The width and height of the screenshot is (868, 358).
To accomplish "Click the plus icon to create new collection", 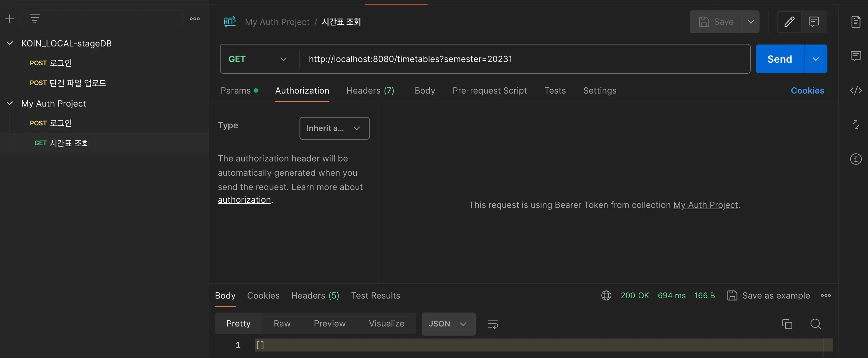I will coord(10,19).
